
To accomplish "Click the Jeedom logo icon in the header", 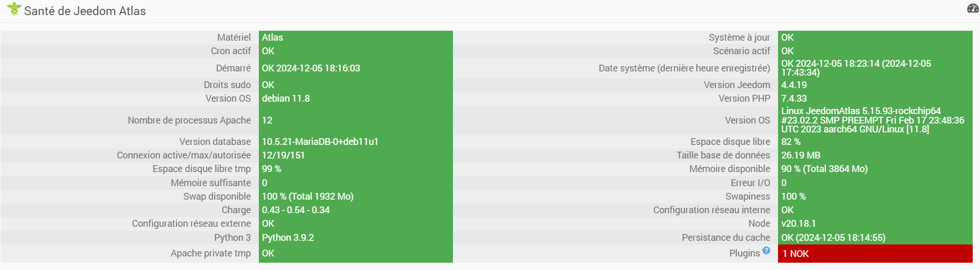I will pyautogui.click(x=14, y=9).
